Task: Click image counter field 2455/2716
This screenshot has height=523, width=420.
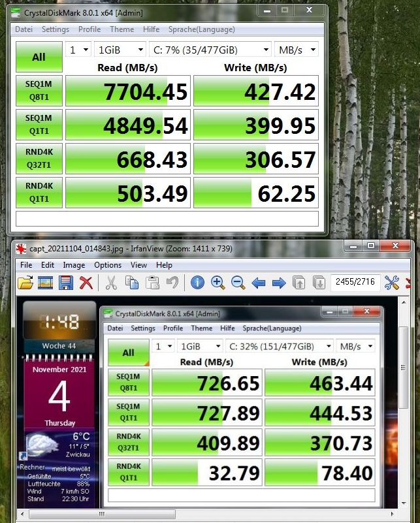Action: [x=355, y=282]
